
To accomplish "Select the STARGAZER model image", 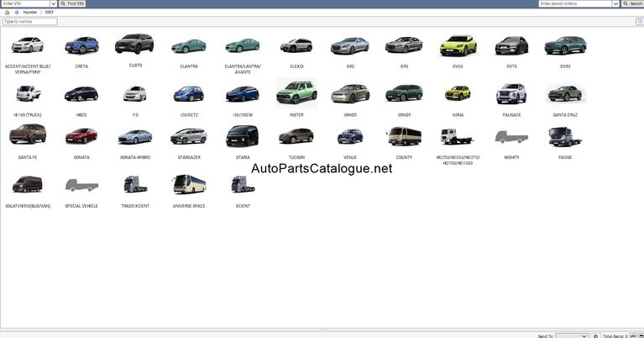I will (x=189, y=136).
